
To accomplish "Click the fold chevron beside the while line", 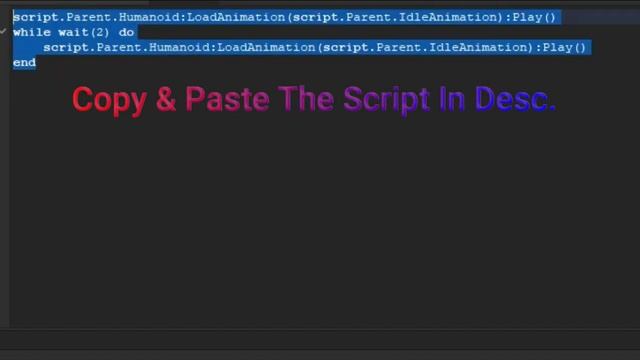I will (x=3, y=31).
